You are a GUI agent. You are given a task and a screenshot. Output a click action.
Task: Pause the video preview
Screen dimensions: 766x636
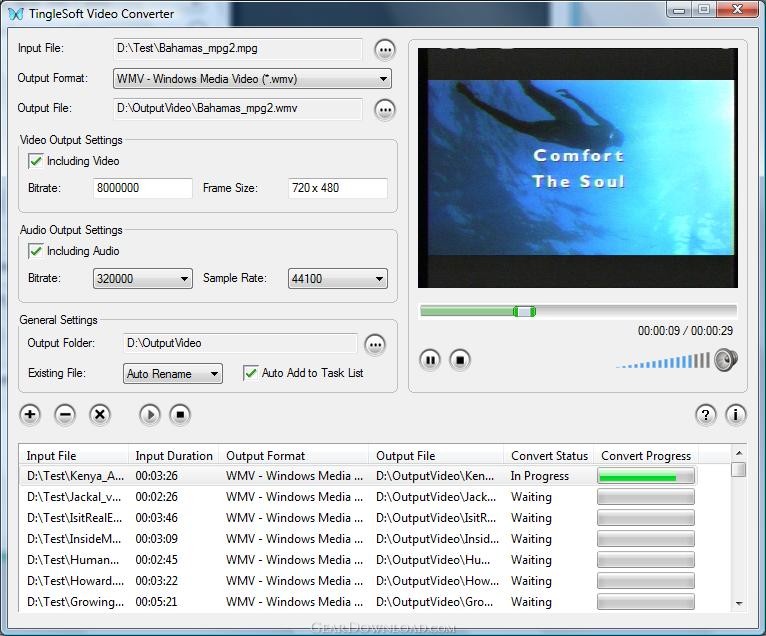point(430,360)
